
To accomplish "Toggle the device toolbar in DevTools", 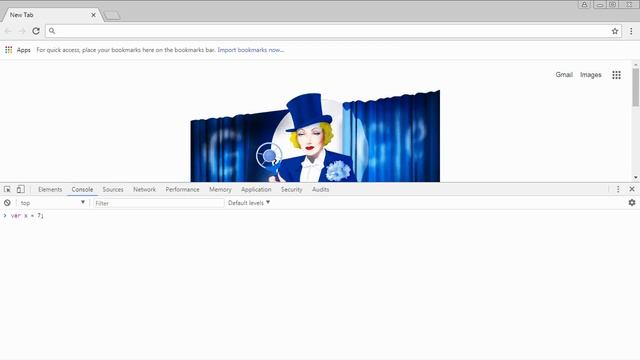I will (20, 189).
